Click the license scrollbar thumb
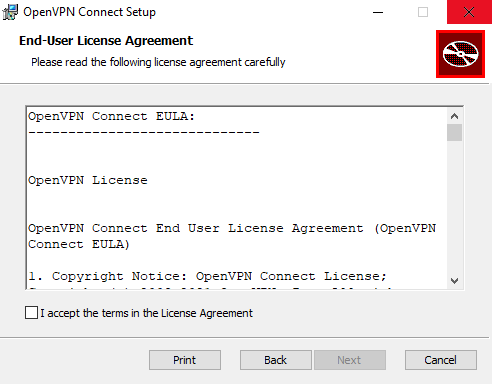492x384 pixels. click(x=454, y=133)
